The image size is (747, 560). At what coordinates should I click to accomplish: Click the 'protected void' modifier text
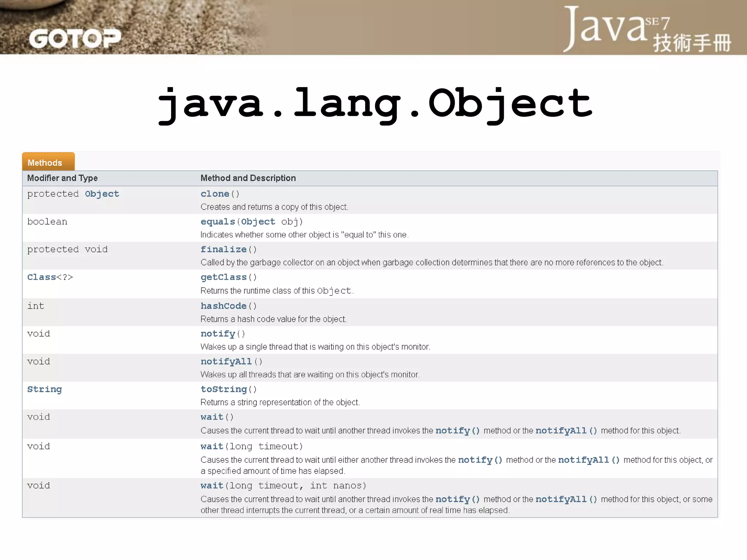tap(67, 249)
